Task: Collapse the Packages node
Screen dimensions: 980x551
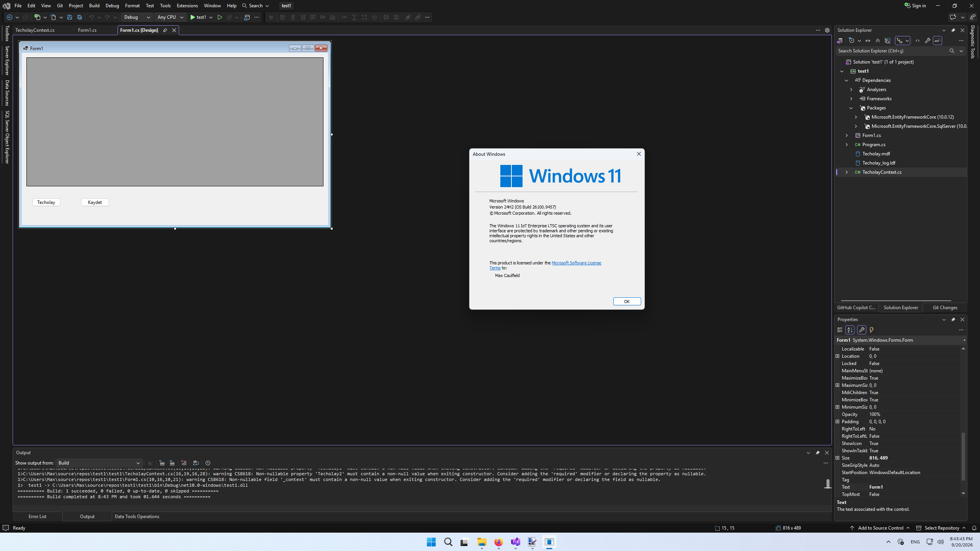Action: click(x=851, y=108)
